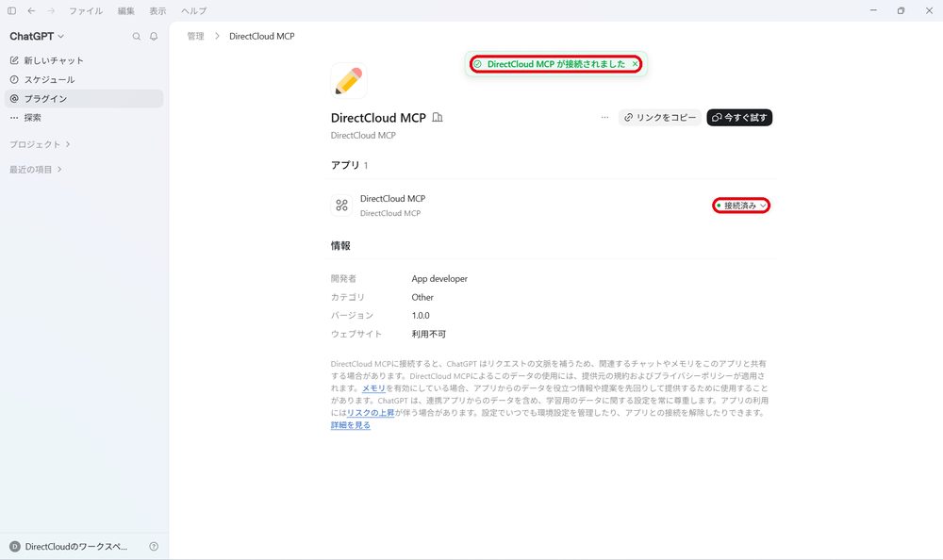
Task: Click the スケジュール clock icon
Action: (x=14, y=79)
